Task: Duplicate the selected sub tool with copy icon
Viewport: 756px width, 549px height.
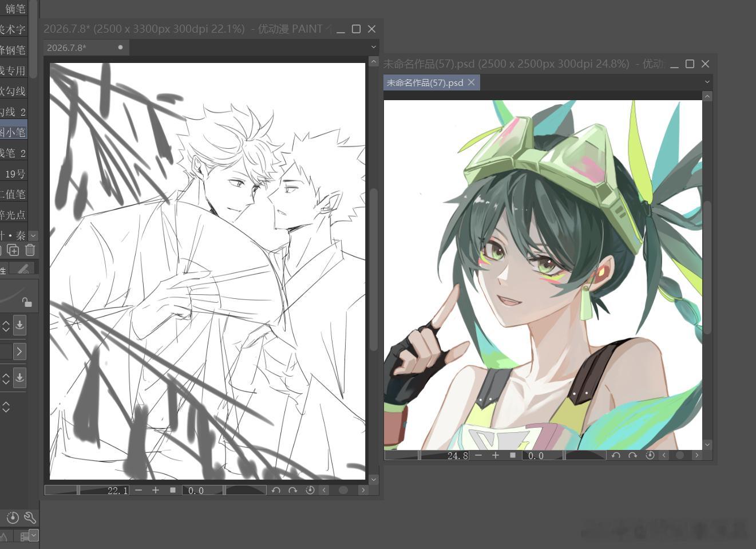Action: click(x=13, y=250)
